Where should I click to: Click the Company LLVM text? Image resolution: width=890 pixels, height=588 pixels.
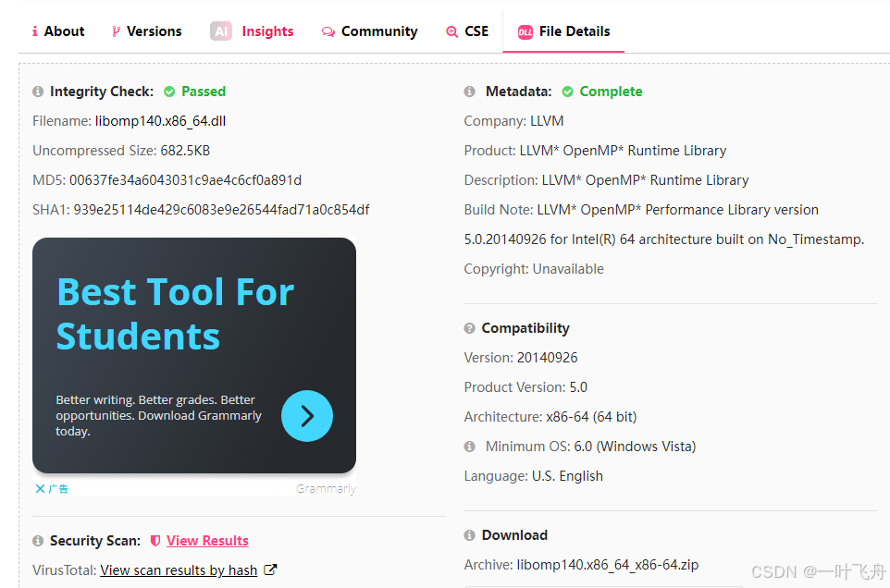pos(513,121)
